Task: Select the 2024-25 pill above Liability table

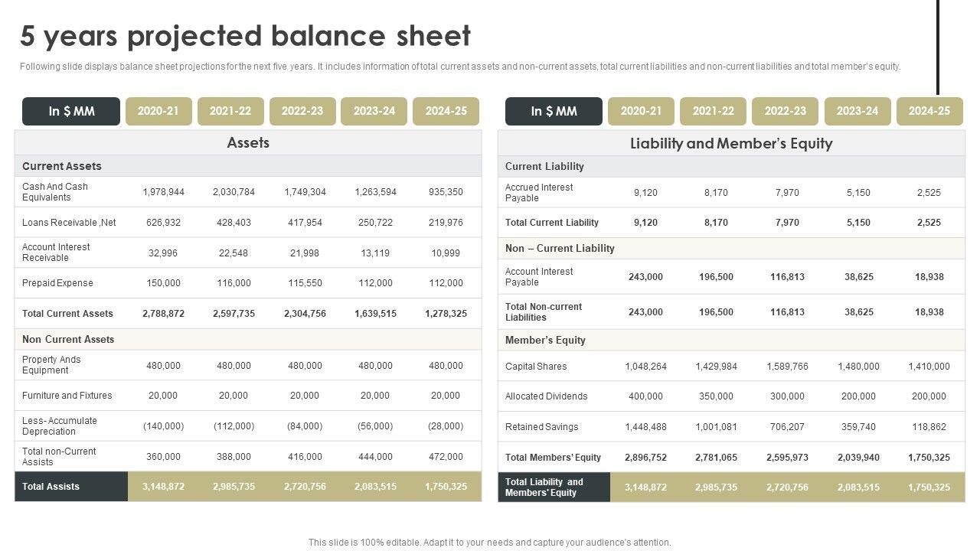Action: pos(929,111)
